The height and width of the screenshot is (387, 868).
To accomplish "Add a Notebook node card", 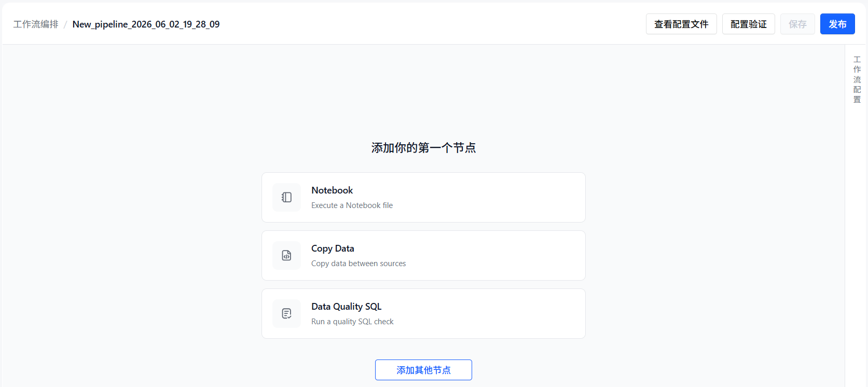I will [423, 197].
